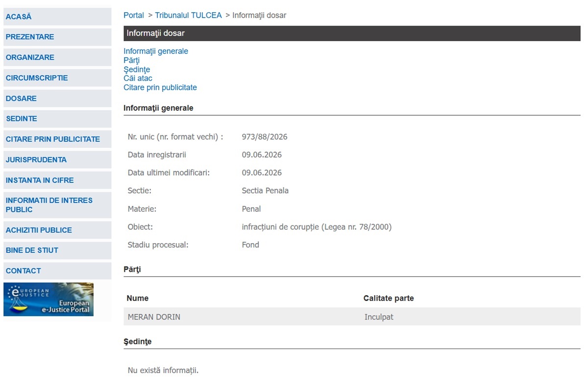
Task: Click Data inregistrarii value 09.06.2026
Action: [x=262, y=155]
